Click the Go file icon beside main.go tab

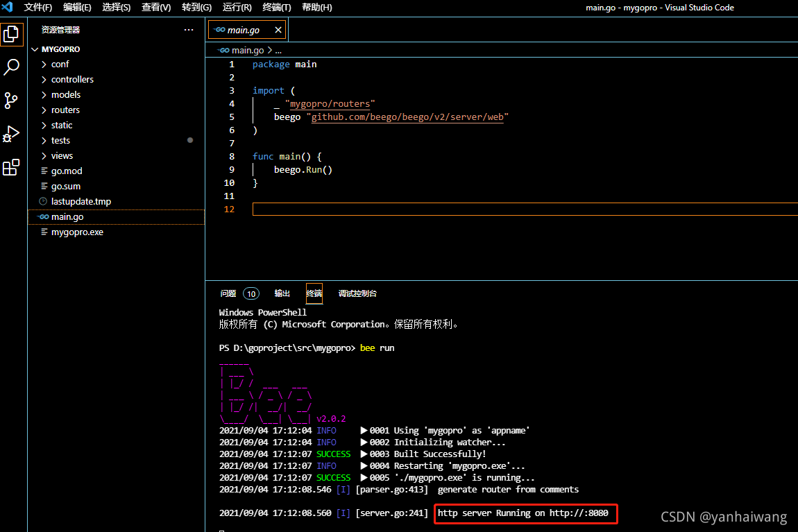tap(219, 30)
